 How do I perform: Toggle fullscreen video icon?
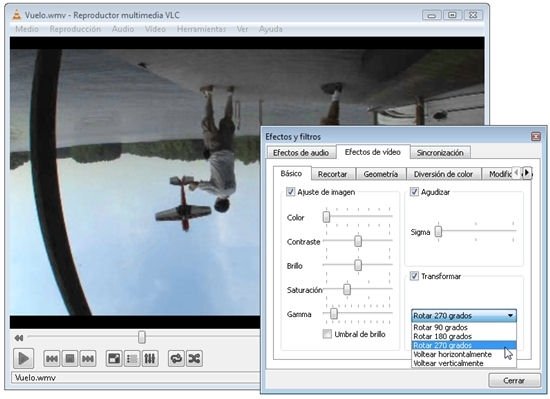[x=114, y=359]
